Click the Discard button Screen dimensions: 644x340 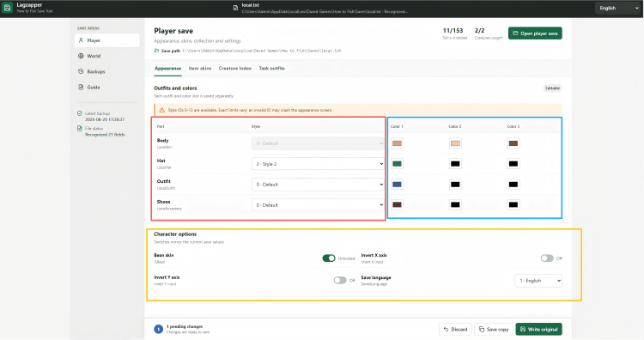tap(455, 330)
